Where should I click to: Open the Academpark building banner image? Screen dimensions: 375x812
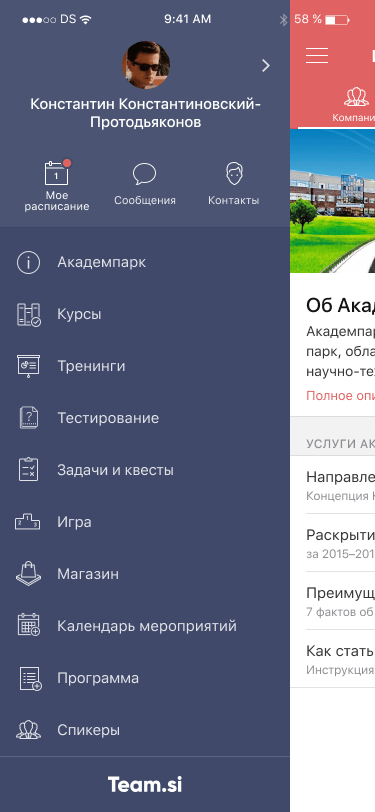tap(333, 201)
